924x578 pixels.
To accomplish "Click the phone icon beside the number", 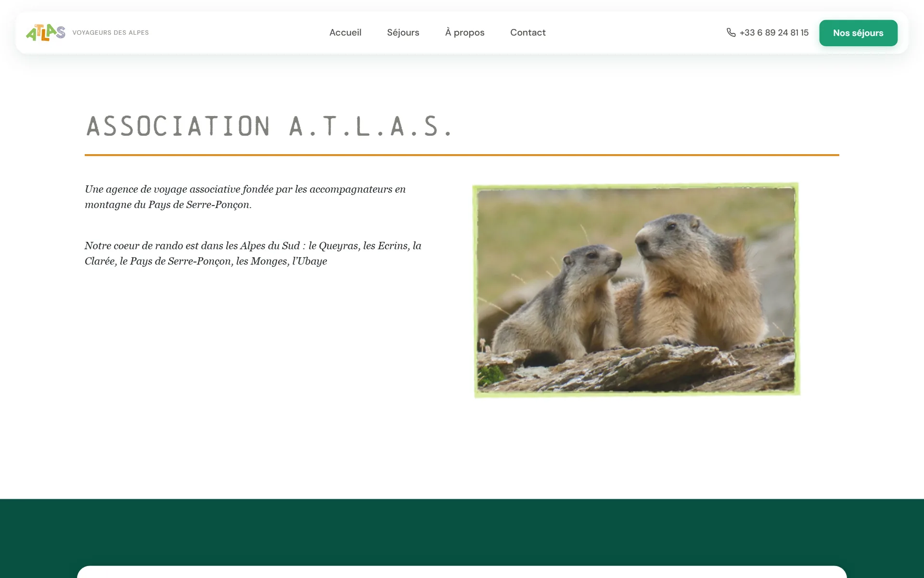I will (x=731, y=32).
